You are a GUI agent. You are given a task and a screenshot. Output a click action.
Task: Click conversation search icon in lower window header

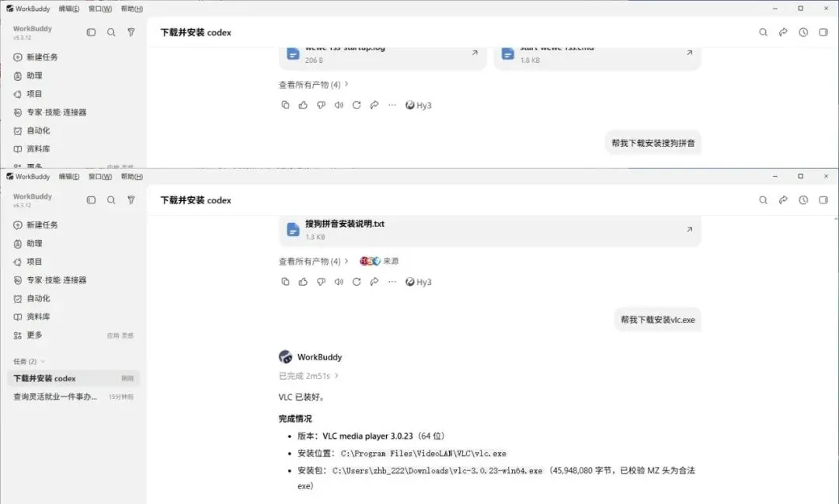763,200
